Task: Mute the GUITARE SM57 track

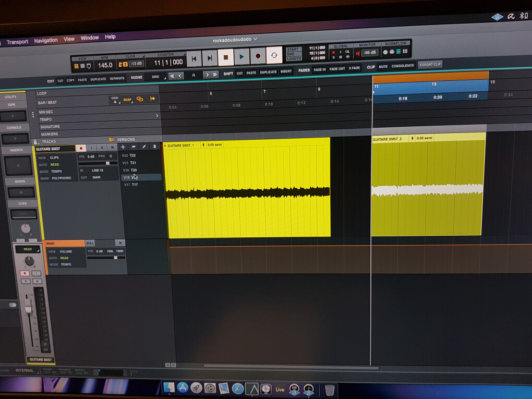Action: pos(112,147)
